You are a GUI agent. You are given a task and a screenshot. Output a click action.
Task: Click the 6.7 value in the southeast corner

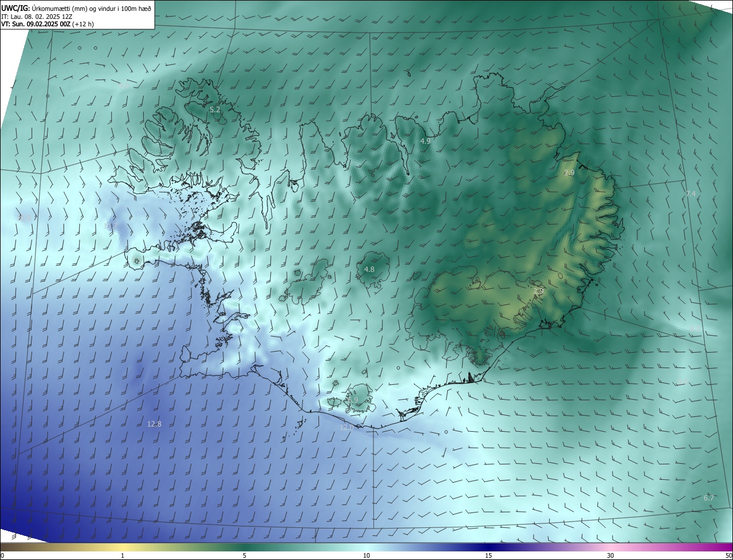pyautogui.click(x=709, y=498)
